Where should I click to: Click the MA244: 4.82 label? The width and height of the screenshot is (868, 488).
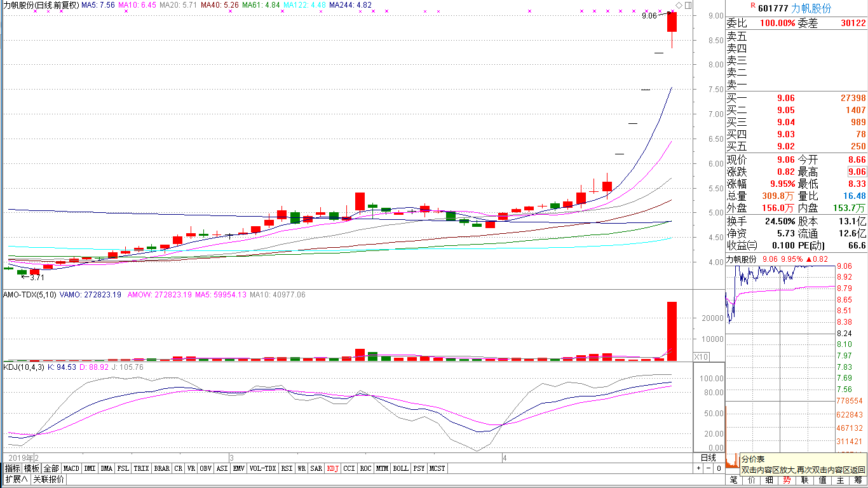click(351, 5)
